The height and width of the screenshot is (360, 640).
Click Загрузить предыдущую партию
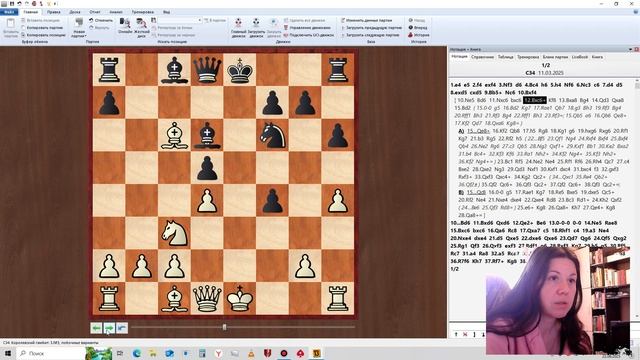(371, 28)
